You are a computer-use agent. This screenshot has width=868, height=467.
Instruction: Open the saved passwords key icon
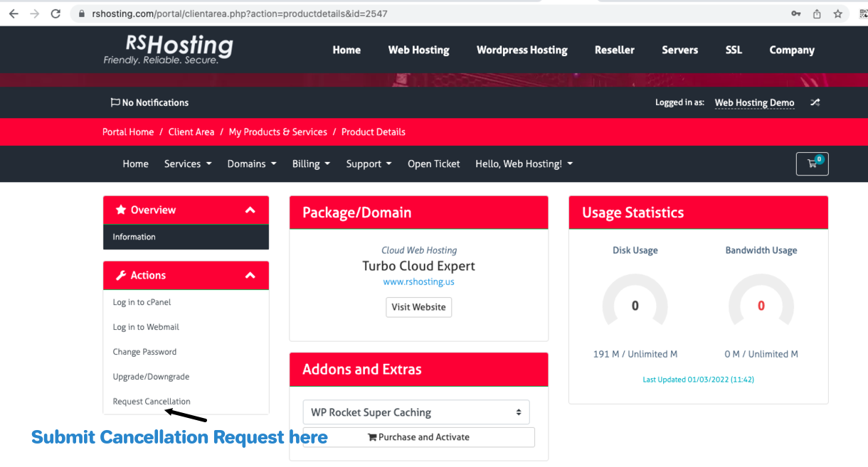(x=796, y=14)
